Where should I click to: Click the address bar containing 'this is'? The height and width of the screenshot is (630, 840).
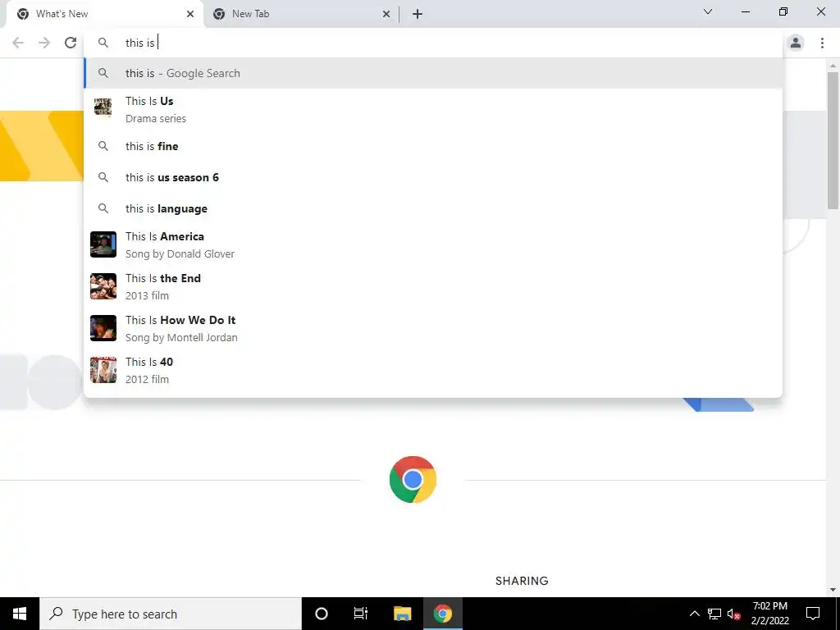pyautogui.click(x=433, y=43)
